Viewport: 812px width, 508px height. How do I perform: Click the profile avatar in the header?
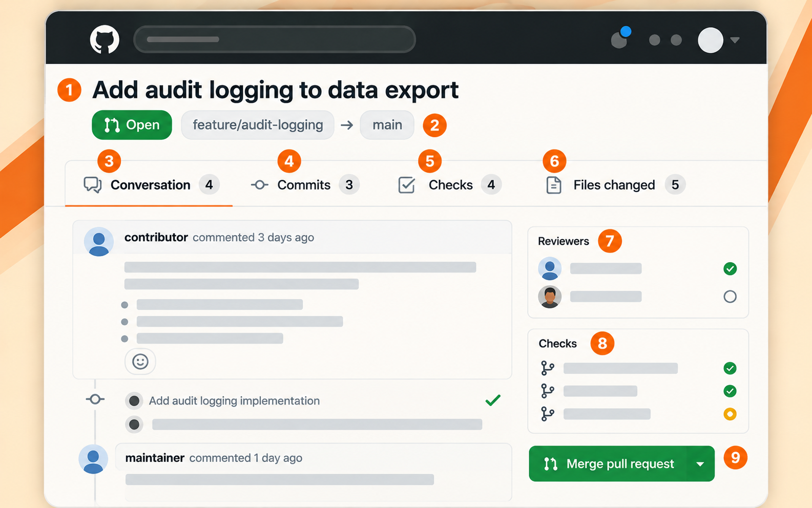[710, 40]
